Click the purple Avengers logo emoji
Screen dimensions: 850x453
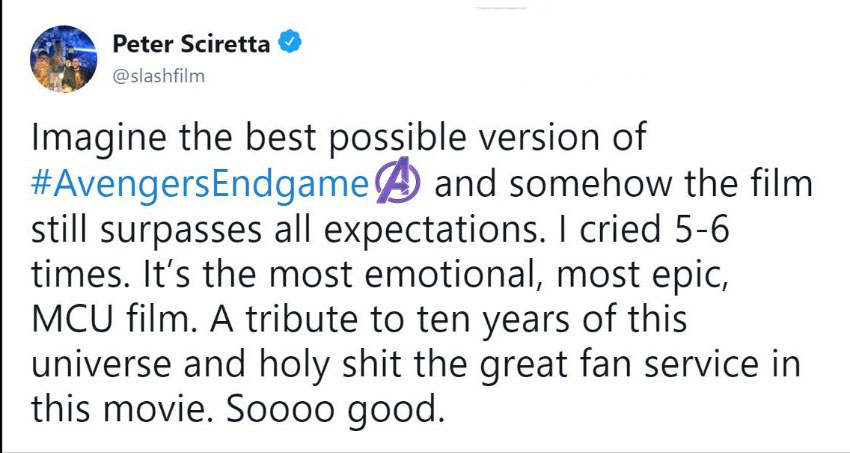point(399,185)
